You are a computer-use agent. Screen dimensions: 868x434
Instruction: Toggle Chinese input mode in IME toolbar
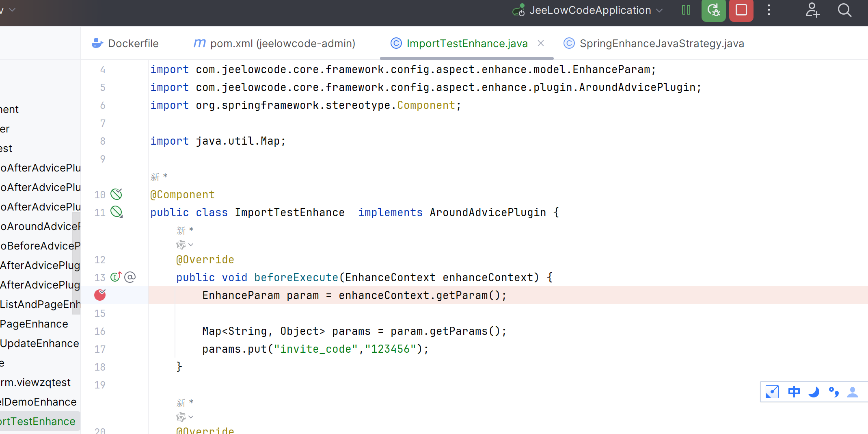pyautogui.click(x=794, y=392)
